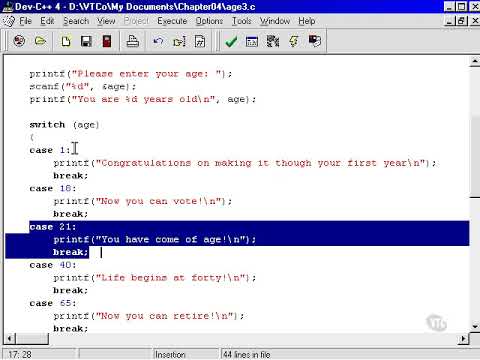The height and width of the screenshot is (360, 480).
Task: Click the right arrow of horizontal scrollbar
Action: pos(463,339)
